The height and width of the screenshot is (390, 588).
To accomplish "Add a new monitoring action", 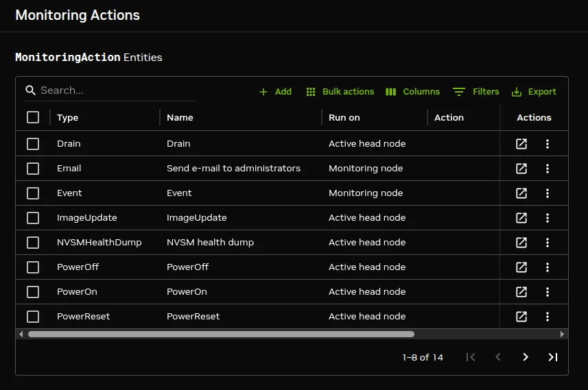I will (x=275, y=92).
